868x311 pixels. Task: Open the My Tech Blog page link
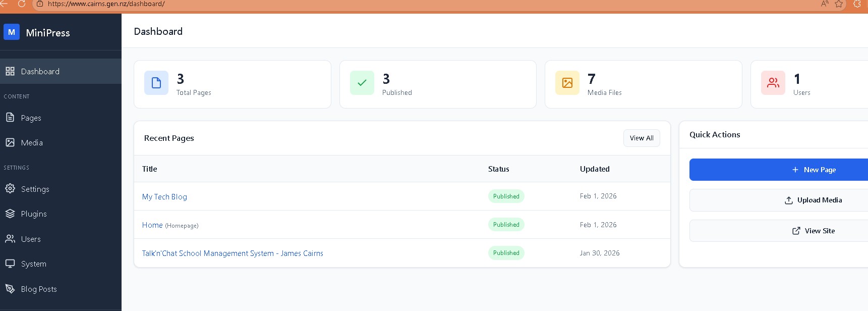(x=164, y=197)
